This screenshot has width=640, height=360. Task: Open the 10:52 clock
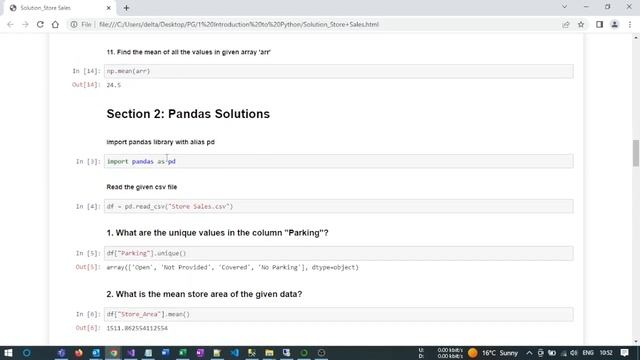coord(606,353)
